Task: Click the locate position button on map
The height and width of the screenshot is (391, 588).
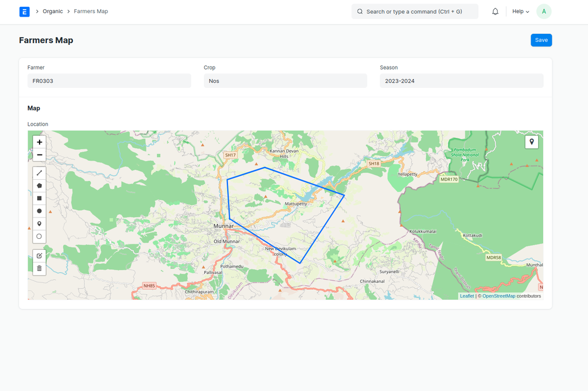Action: pyautogui.click(x=531, y=142)
